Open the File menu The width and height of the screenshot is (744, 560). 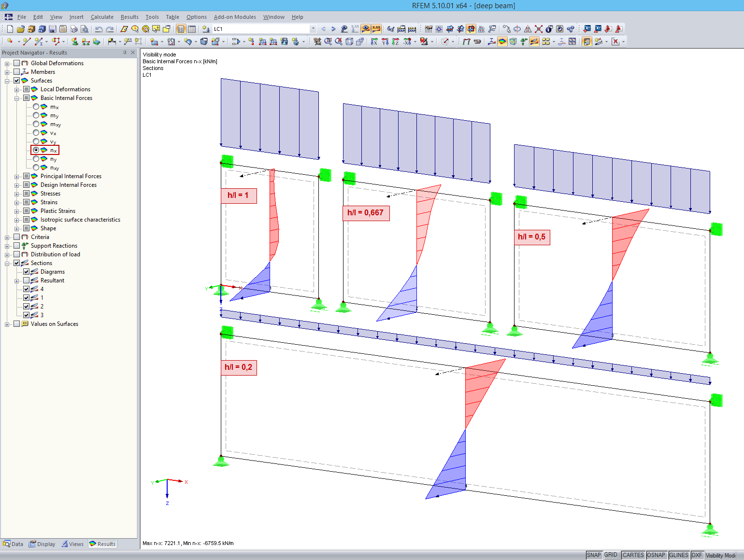pyautogui.click(x=22, y=17)
